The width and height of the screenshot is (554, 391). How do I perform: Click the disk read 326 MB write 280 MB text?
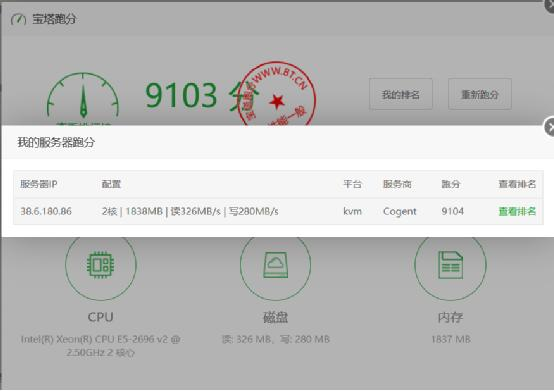tap(276, 339)
